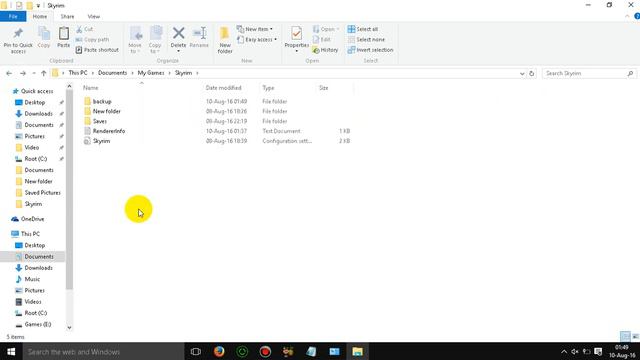Open the Quick Access Toolbar customize arrow
This screenshot has height=360, width=640.
coord(38,6)
